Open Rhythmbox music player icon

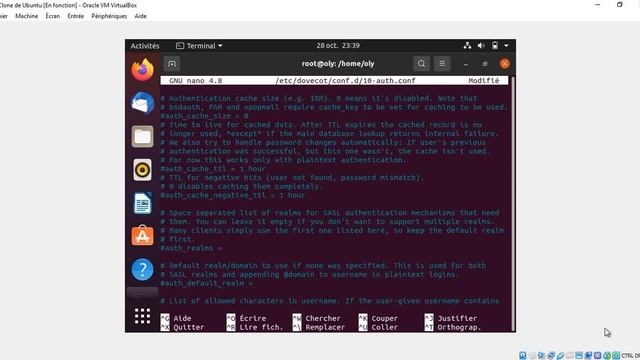click(x=142, y=170)
